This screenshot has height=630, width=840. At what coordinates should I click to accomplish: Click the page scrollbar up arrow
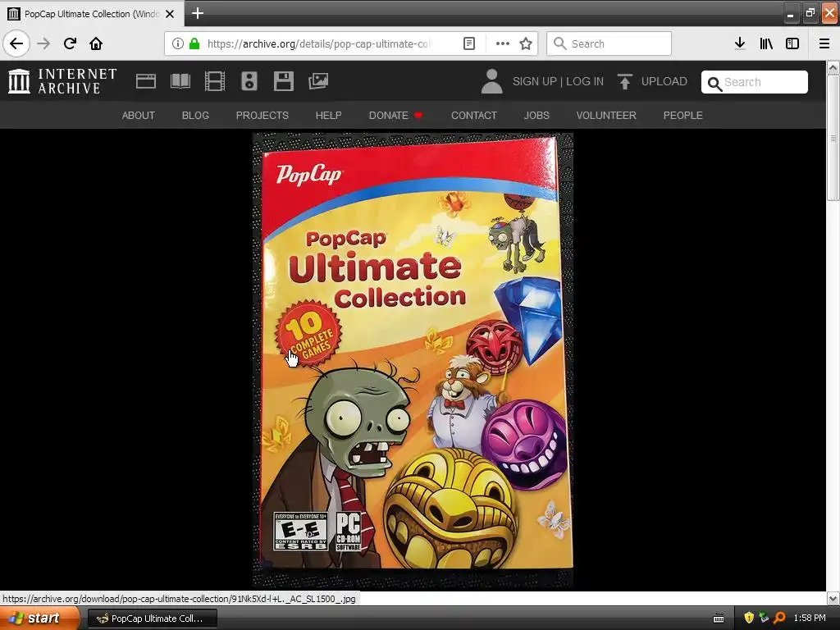pos(833,67)
